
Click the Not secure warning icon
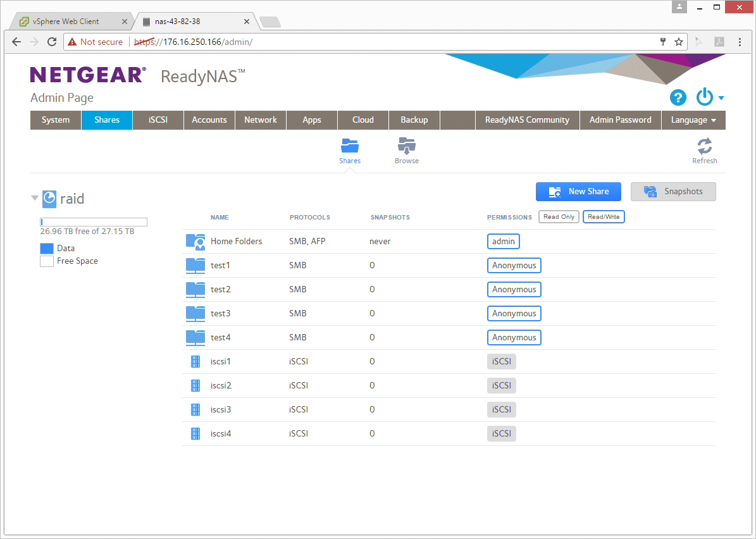(72, 42)
